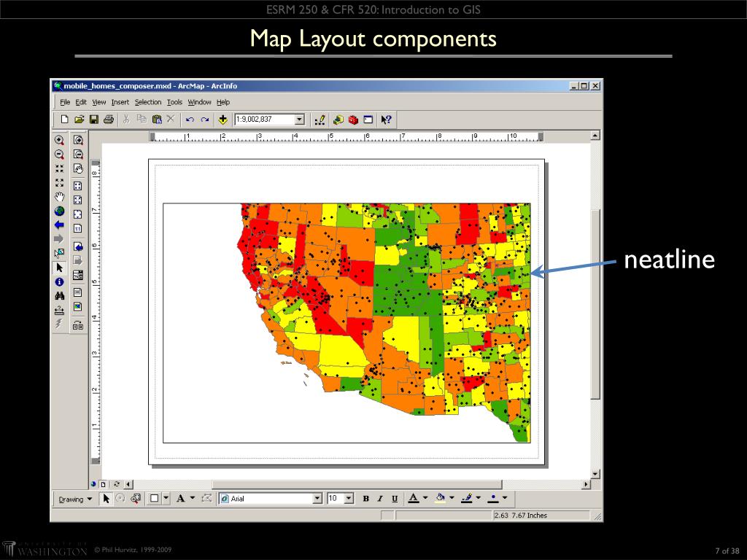
Task: Expand the font color dropdown arrow
Action: point(425,498)
